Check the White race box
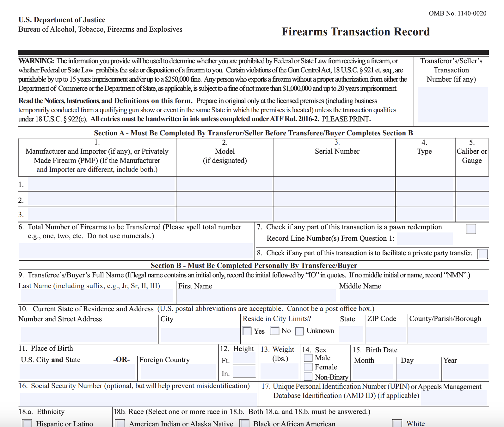 [x=397, y=424]
